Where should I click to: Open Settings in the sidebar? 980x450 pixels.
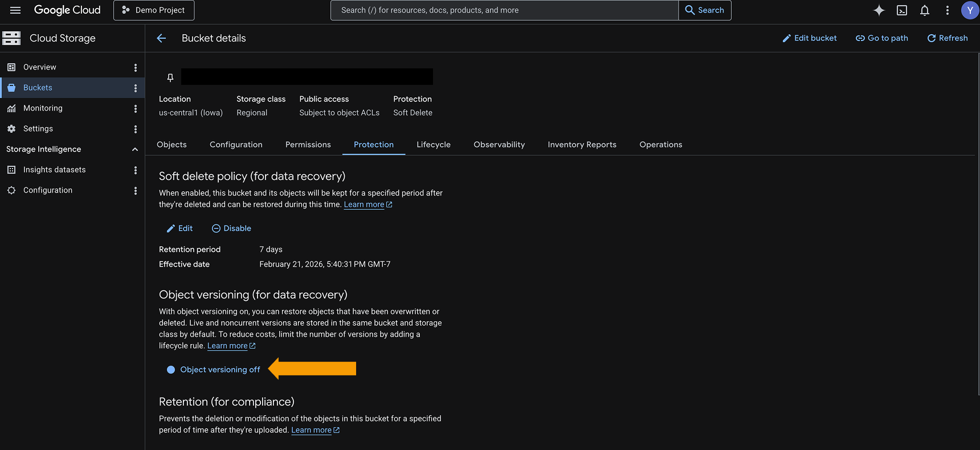pyautogui.click(x=38, y=129)
